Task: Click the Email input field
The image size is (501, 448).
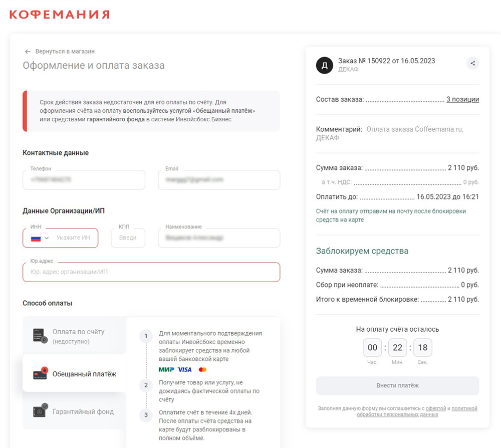Action: tap(219, 179)
